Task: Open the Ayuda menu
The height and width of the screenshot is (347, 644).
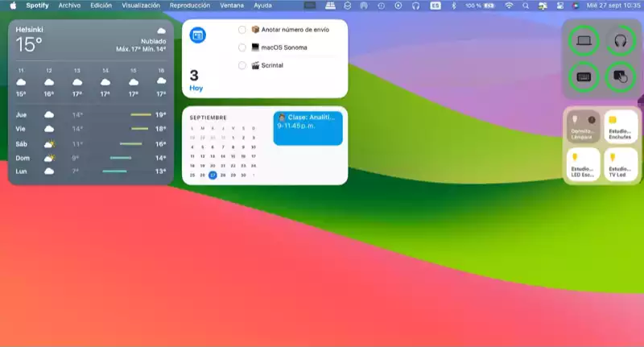Action: [x=262, y=6]
